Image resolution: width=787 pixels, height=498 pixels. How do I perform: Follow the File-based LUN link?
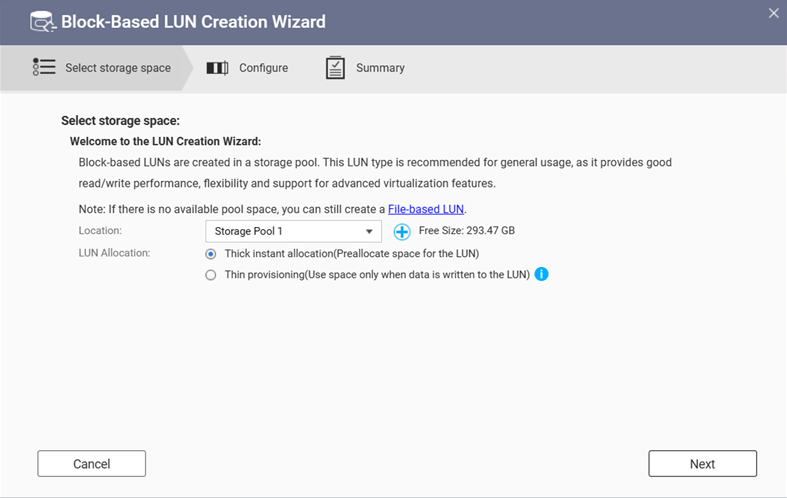click(426, 209)
